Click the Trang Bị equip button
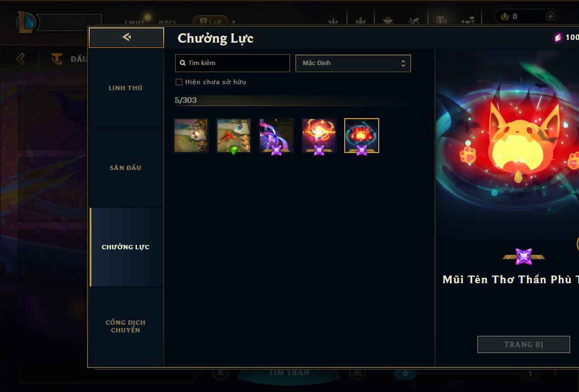The height and width of the screenshot is (392, 579). click(x=524, y=344)
